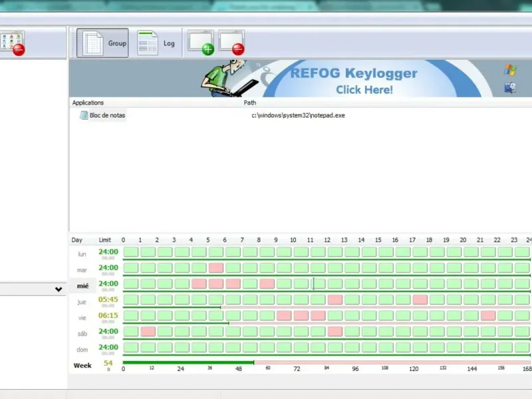532x399 pixels.
Task: Click the Windows logo icon in banner
Action: pyautogui.click(x=510, y=70)
